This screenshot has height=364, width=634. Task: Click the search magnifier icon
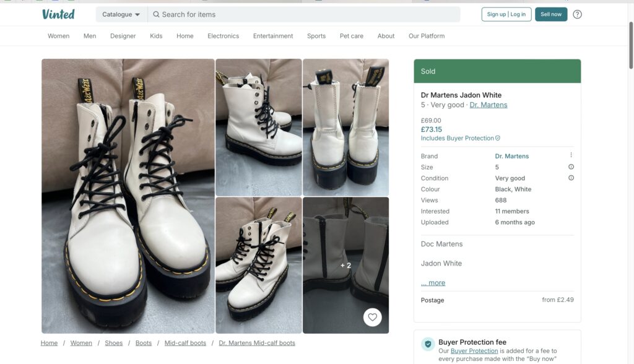click(156, 15)
